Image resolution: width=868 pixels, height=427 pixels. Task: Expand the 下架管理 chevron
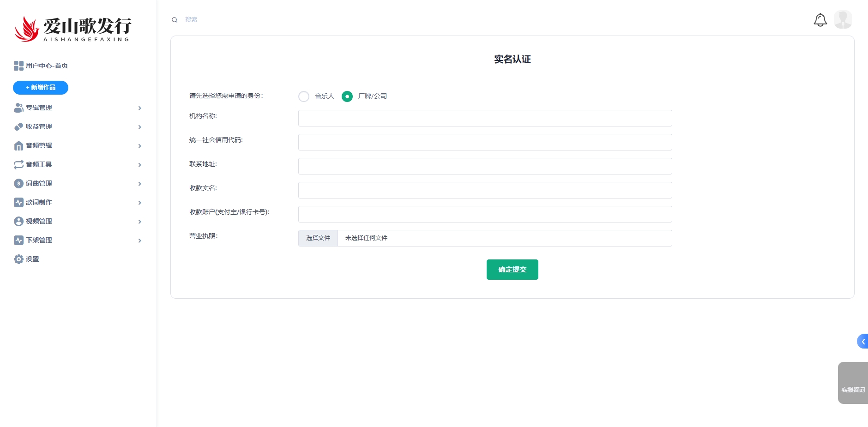pyautogui.click(x=139, y=241)
